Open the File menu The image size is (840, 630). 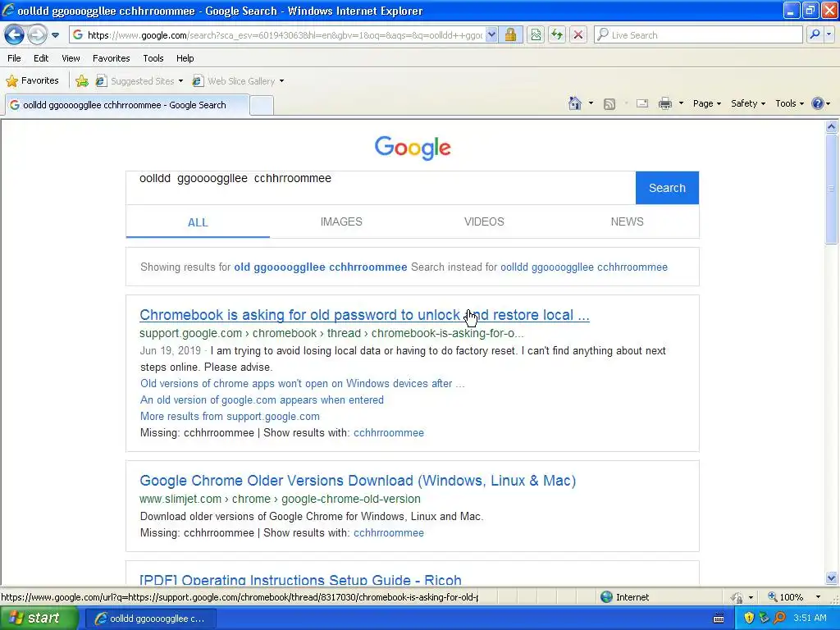click(14, 58)
